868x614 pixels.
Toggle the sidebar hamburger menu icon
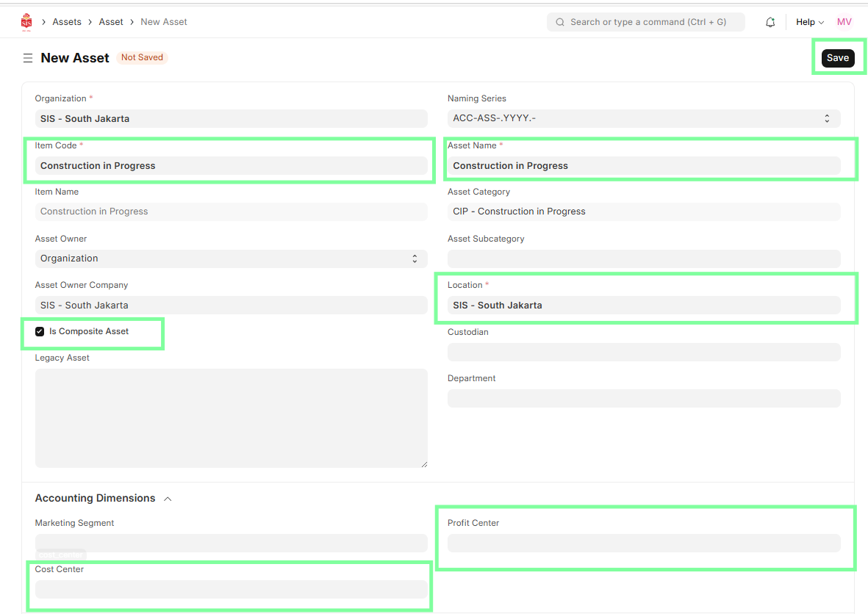point(28,58)
